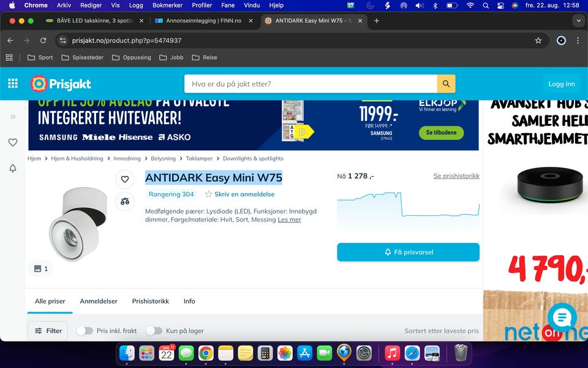The width and height of the screenshot is (588, 368).
Task: Click Få prisvarsel button
Action: [x=408, y=252]
